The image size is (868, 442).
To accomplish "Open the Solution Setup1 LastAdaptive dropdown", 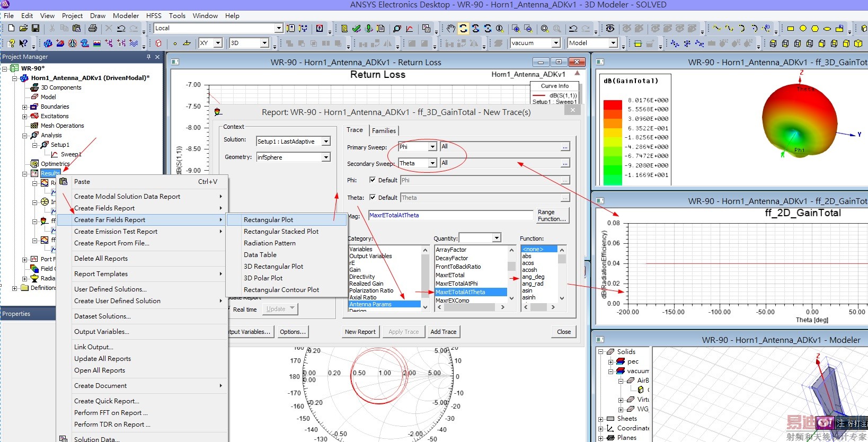I will tap(326, 142).
